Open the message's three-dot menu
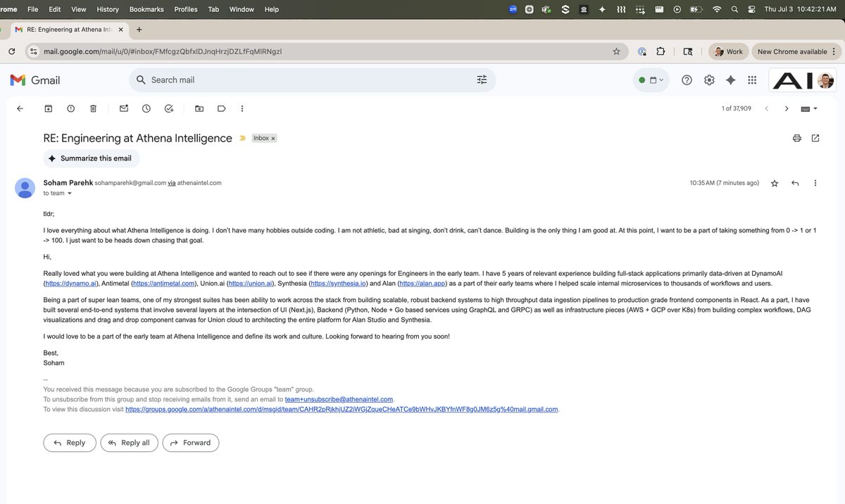 pos(815,183)
